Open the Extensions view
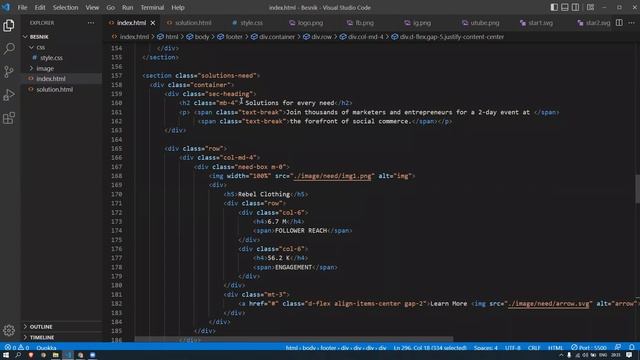 click(x=9, y=118)
